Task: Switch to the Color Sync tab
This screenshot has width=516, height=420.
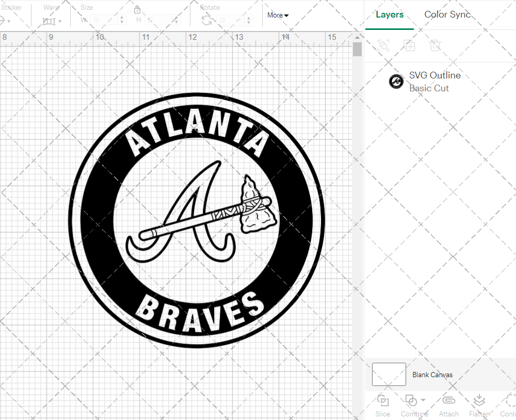Action: pos(447,14)
